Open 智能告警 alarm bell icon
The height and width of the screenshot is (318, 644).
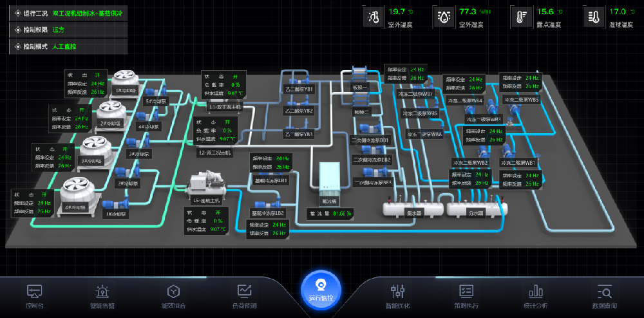[x=102, y=292]
